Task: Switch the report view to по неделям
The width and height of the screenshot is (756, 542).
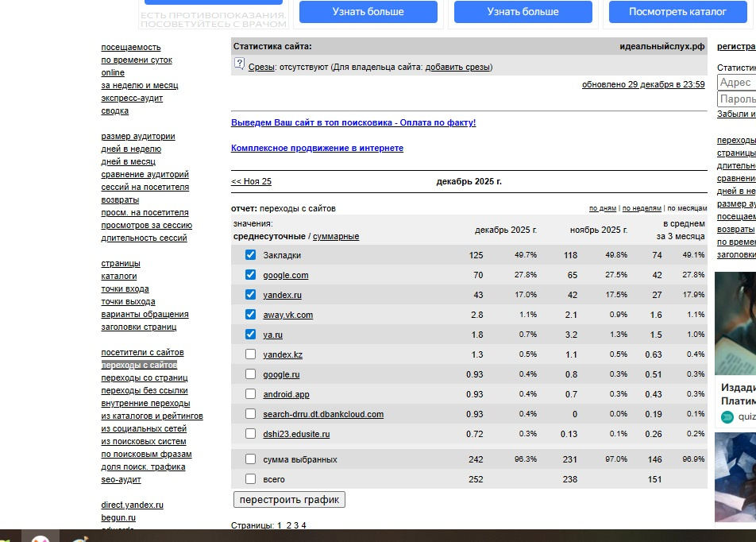Action: tap(642, 208)
